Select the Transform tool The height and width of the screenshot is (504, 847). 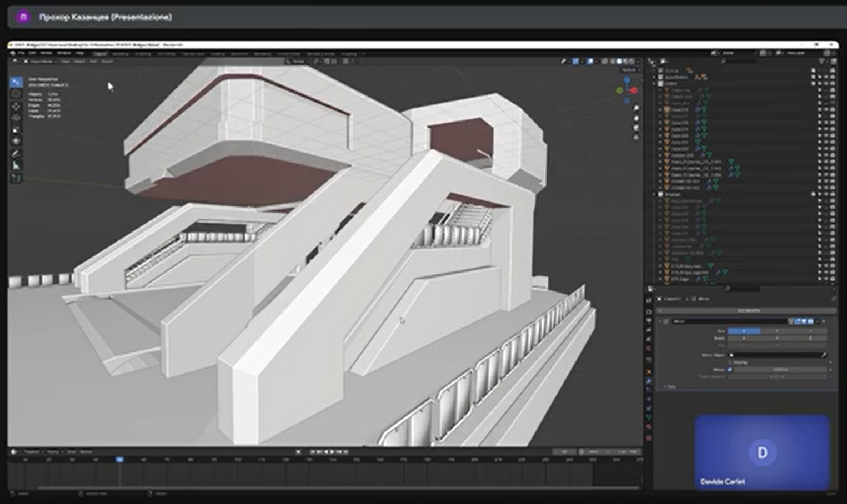(16, 141)
